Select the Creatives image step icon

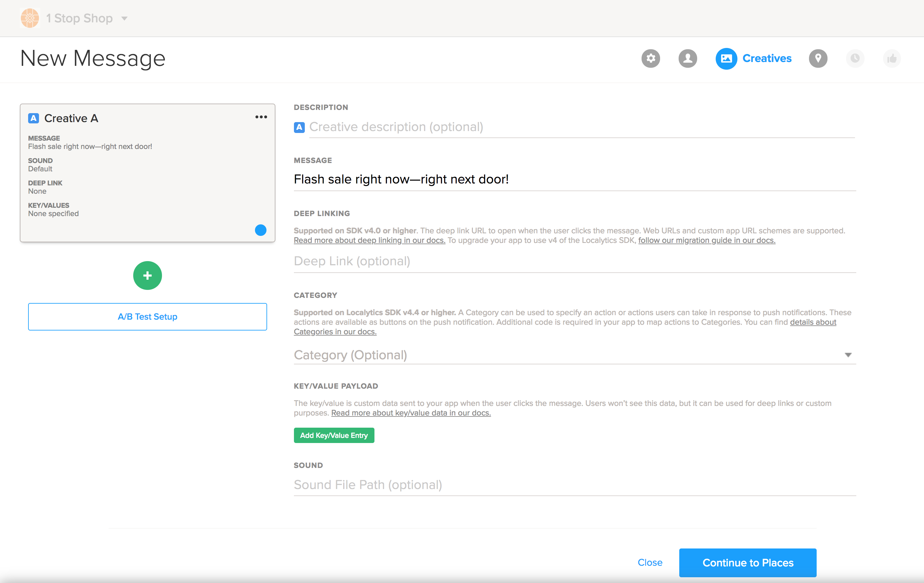(726, 58)
